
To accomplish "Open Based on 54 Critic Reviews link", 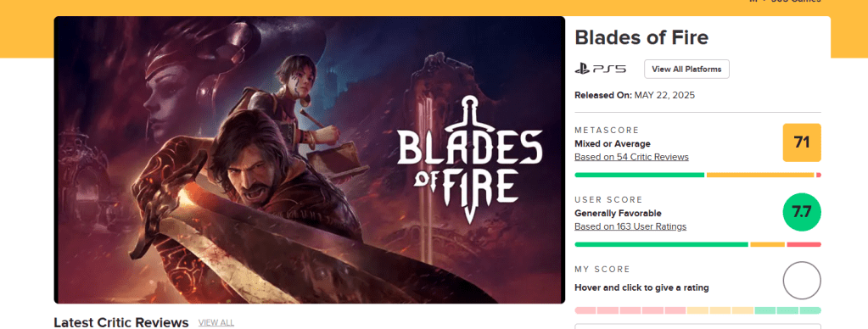I will coord(631,157).
